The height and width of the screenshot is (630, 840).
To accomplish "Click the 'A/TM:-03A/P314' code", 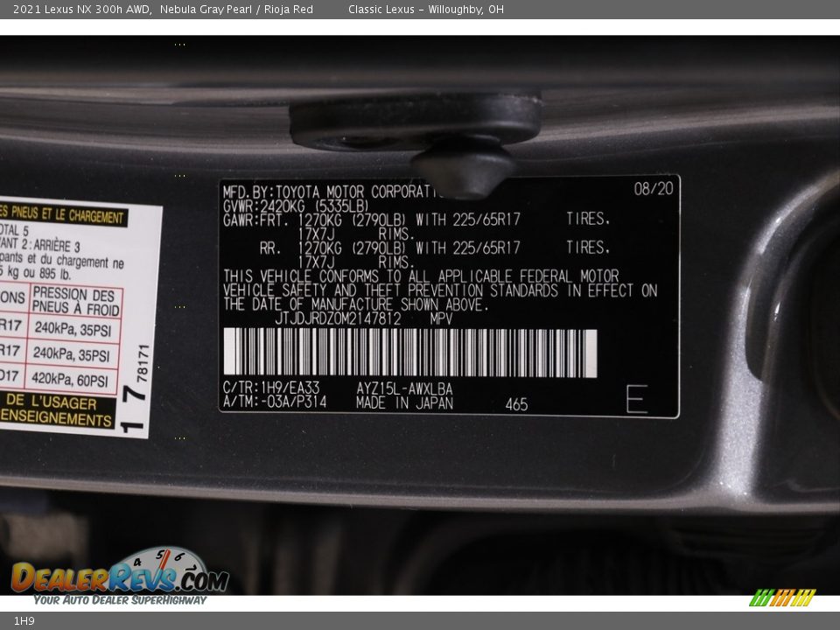I will point(275,402).
